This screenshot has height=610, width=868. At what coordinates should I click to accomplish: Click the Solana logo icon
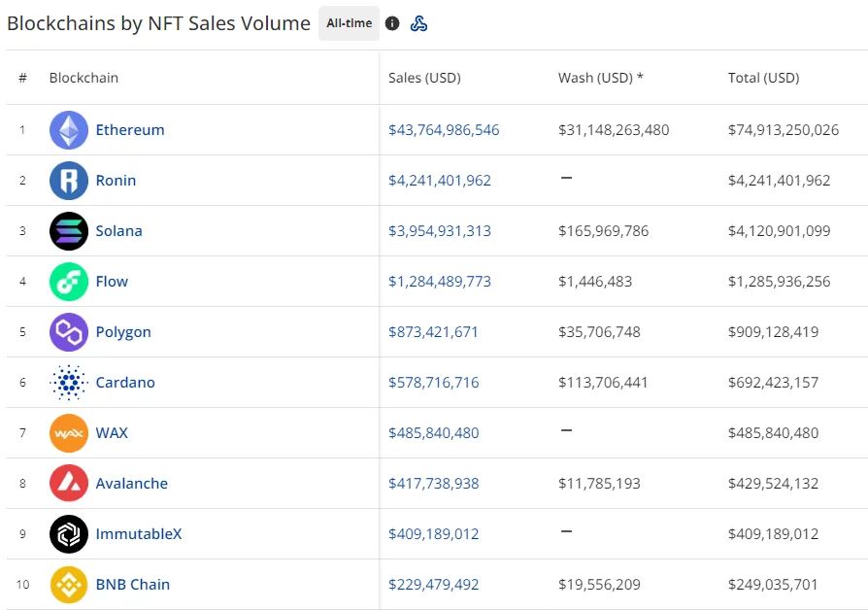click(x=69, y=231)
